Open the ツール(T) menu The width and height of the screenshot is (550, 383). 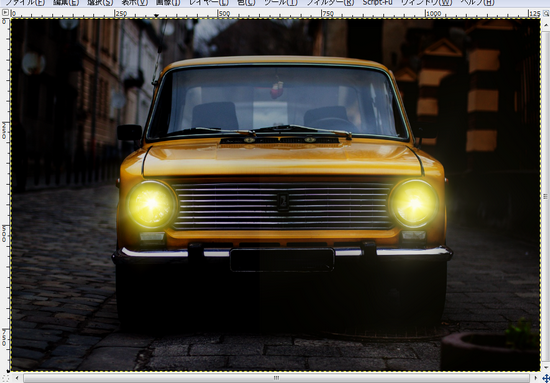click(x=281, y=3)
